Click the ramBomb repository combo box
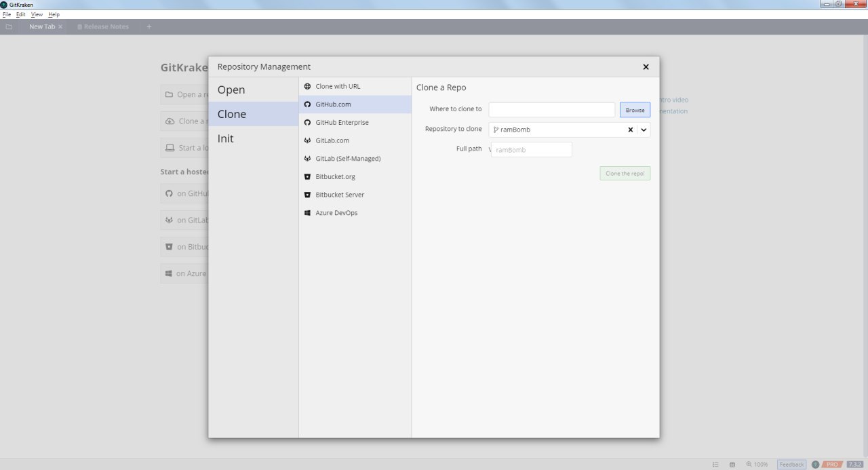The width and height of the screenshot is (868, 470). (570, 130)
